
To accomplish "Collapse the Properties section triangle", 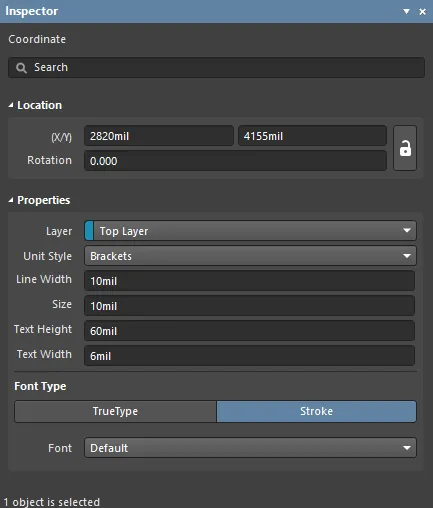I will [x=11, y=200].
